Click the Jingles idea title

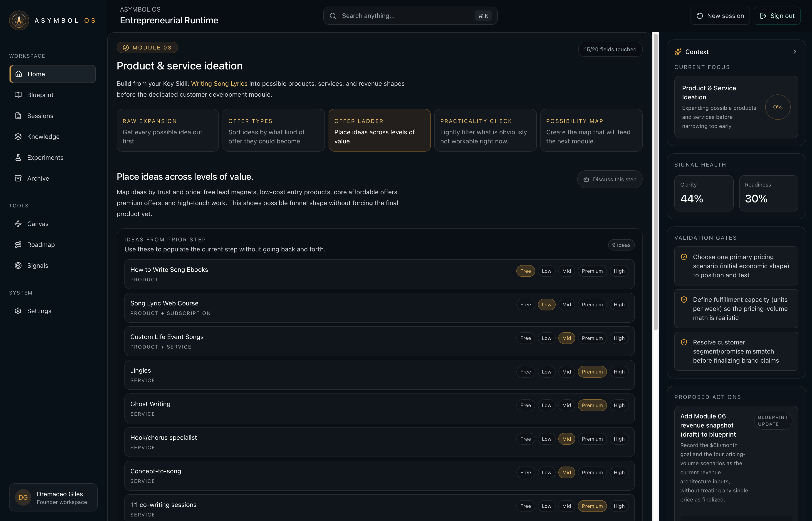pyautogui.click(x=141, y=371)
